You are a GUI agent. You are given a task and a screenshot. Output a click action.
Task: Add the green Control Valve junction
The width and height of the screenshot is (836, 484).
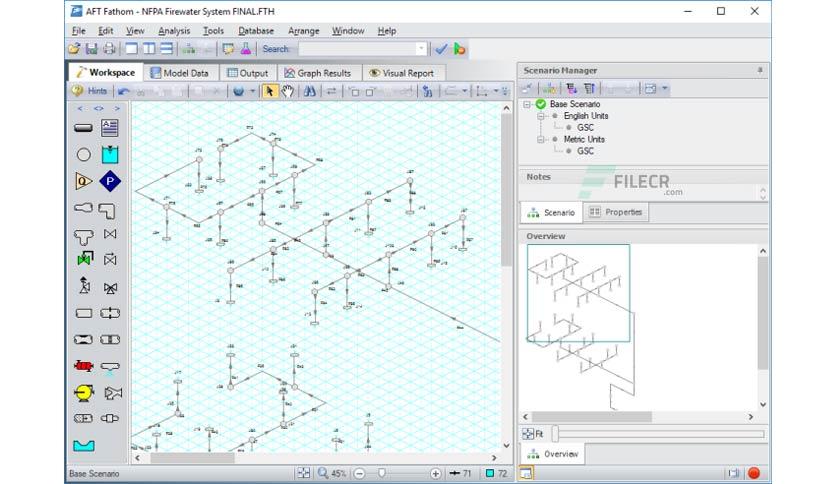click(x=84, y=259)
